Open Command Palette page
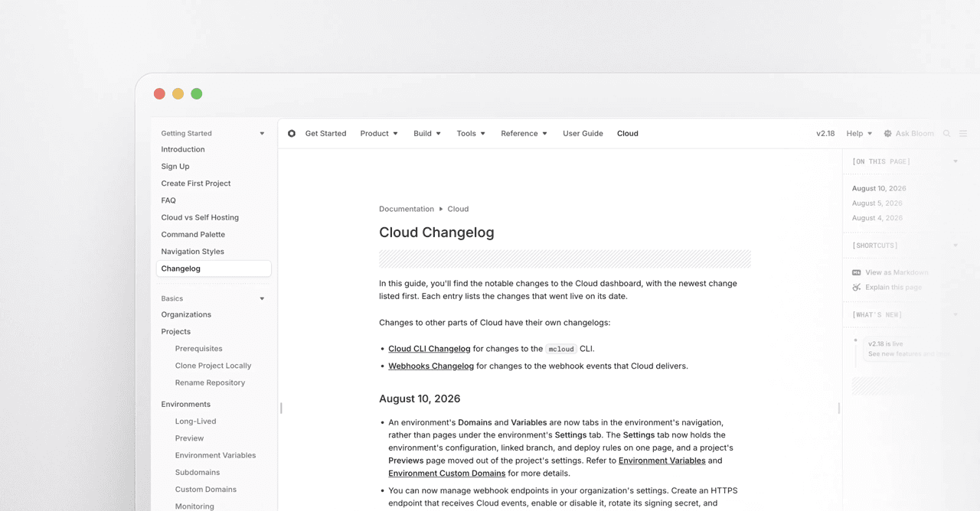Image resolution: width=980 pixels, height=511 pixels. (x=193, y=234)
